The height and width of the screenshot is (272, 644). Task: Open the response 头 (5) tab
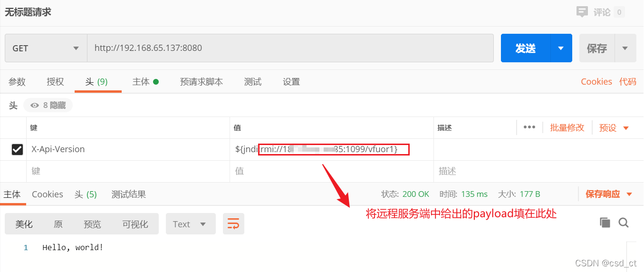coord(86,194)
